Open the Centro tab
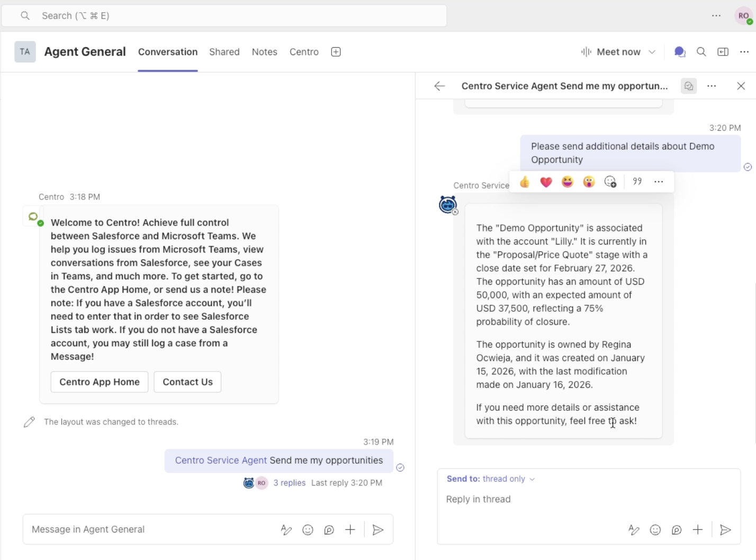Screen dimensions: 756x560 click(x=304, y=52)
